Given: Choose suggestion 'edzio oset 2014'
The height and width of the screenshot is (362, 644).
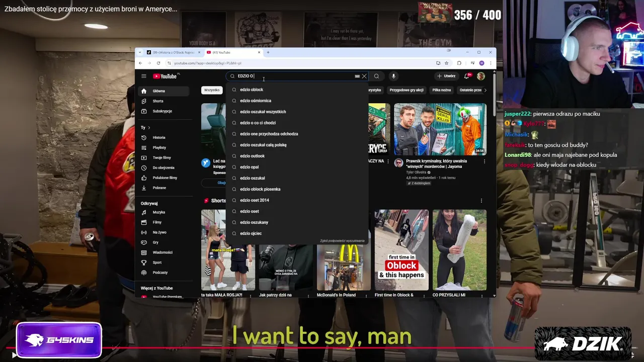Looking at the screenshot, I should pyautogui.click(x=297, y=200).
